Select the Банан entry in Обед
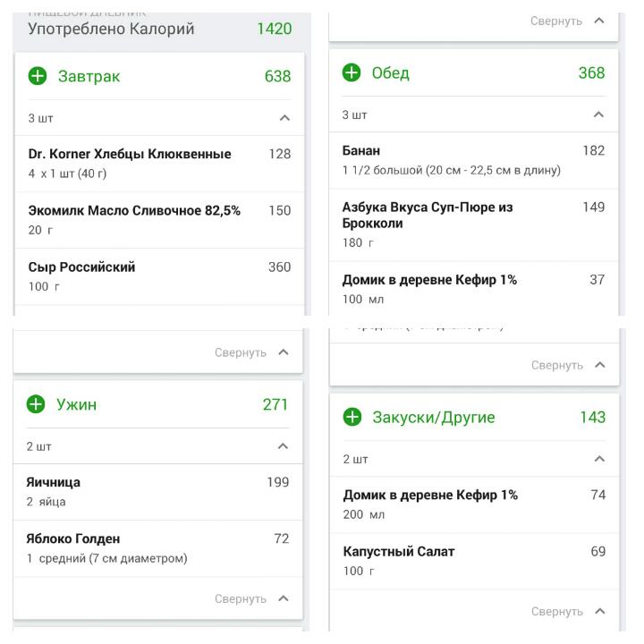644x644 pixels. (x=452, y=160)
